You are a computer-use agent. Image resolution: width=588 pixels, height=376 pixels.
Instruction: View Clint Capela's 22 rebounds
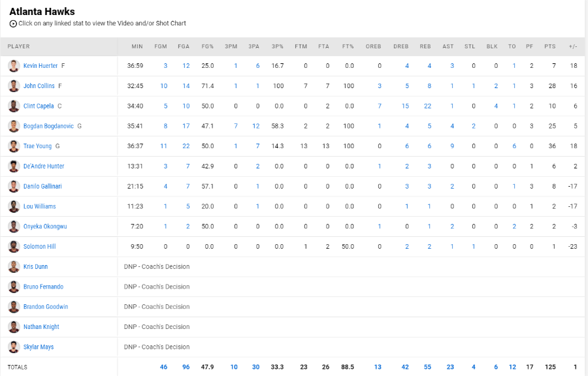pos(427,106)
